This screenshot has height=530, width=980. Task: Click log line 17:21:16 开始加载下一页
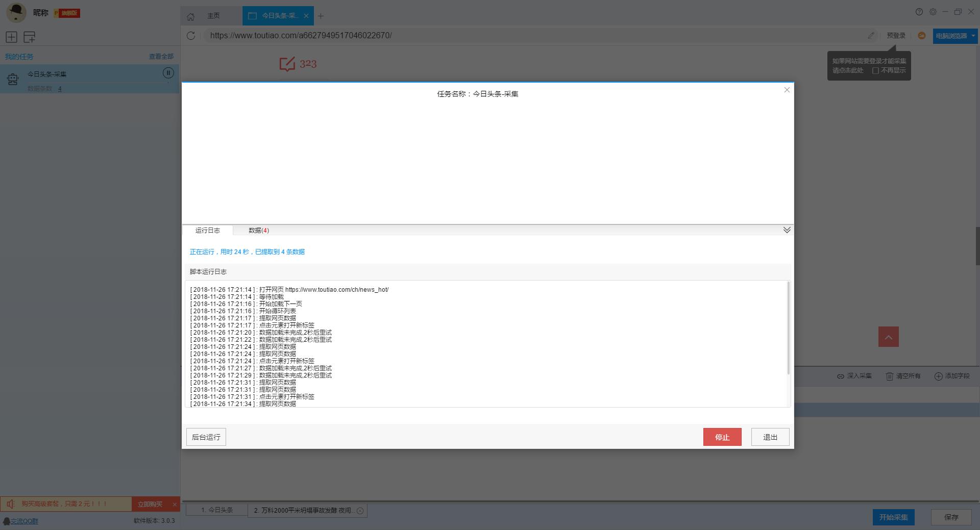click(246, 304)
